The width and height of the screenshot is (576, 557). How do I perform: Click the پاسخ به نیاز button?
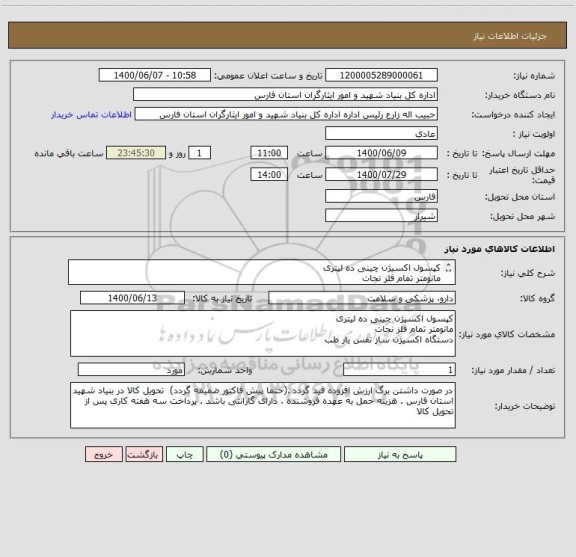coord(400,454)
